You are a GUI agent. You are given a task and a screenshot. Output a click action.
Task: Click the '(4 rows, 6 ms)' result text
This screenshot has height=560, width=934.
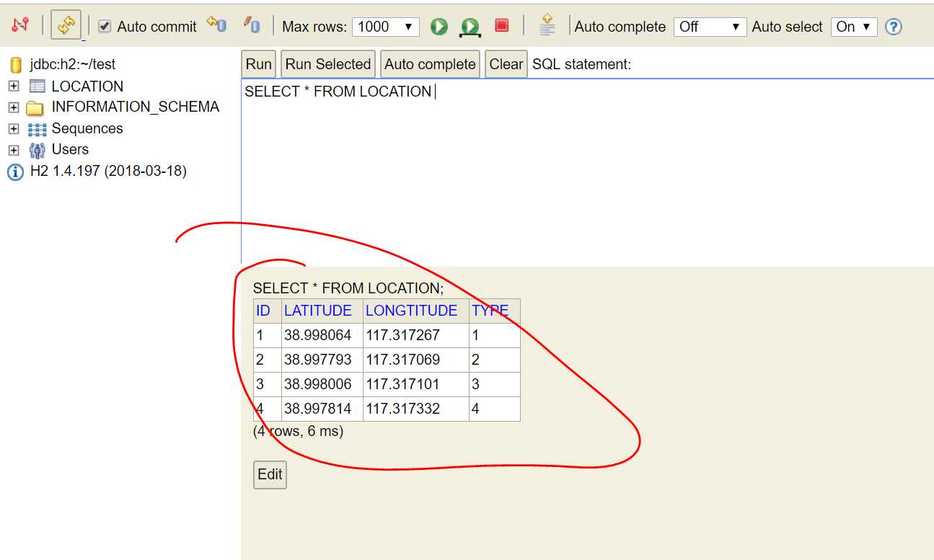298,431
